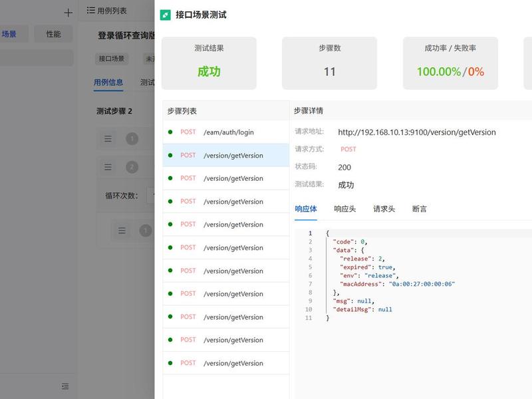Click the plus icon to add new item

[68, 13]
